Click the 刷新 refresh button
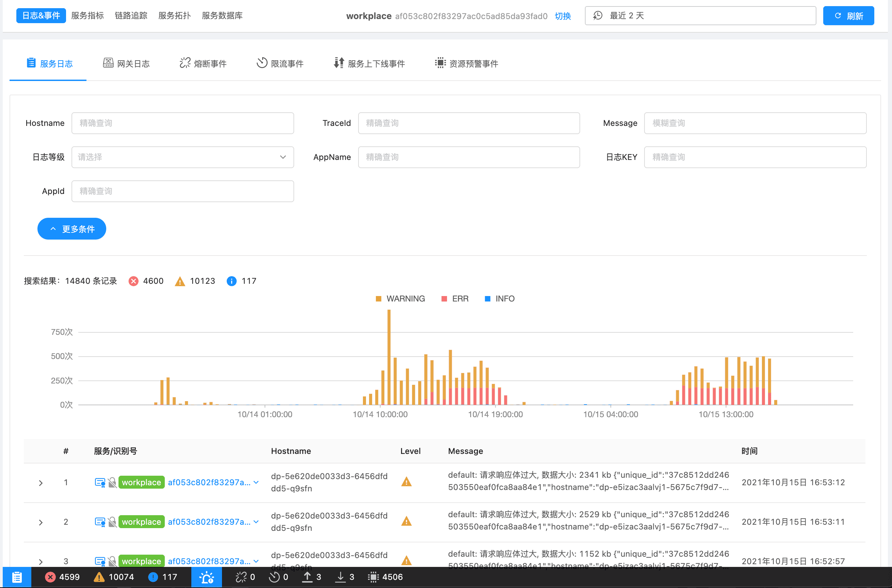This screenshot has width=892, height=588. (x=848, y=16)
